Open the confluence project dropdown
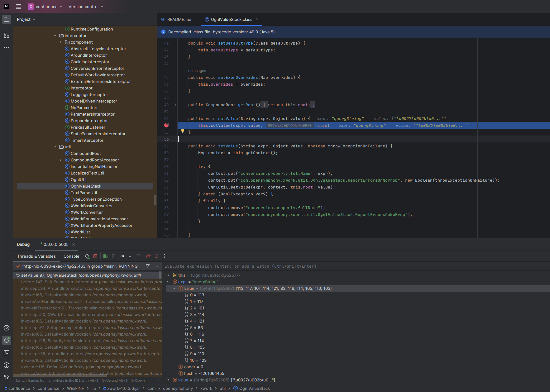Image resolution: width=550 pixels, height=392 pixels. 45,7
